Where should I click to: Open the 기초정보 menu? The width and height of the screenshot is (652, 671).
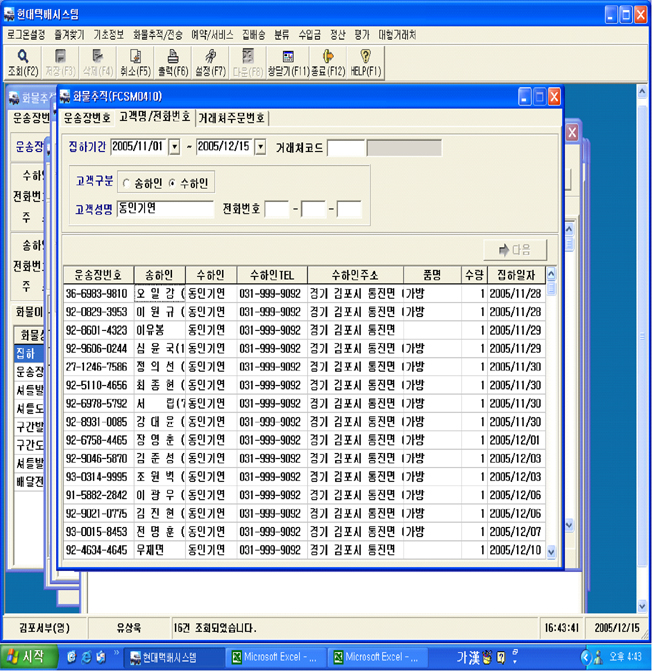click(108, 33)
